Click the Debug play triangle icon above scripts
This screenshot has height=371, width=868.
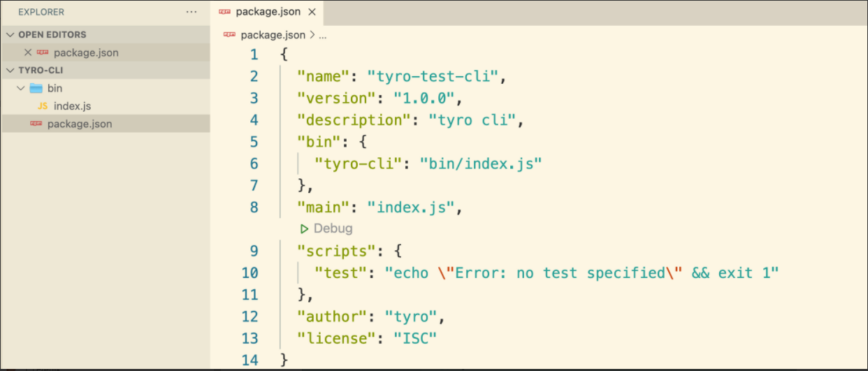tap(304, 228)
